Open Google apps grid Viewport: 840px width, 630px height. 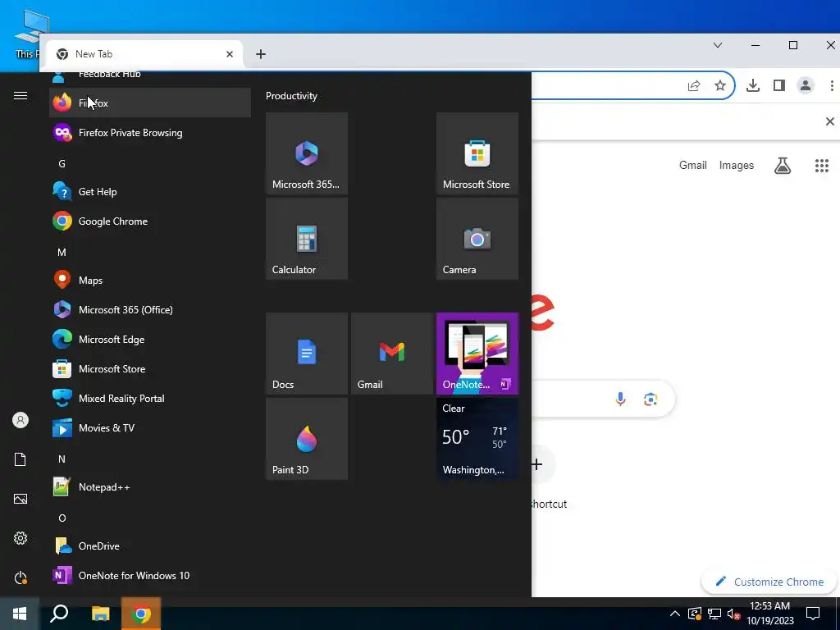pyautogui.click(x=822, y=166)
